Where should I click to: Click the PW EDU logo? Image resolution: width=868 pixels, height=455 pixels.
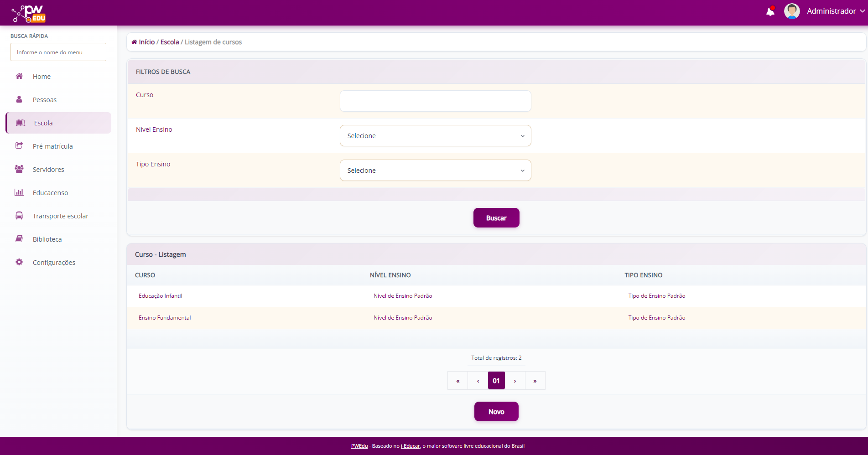click(x=29, y=14)
